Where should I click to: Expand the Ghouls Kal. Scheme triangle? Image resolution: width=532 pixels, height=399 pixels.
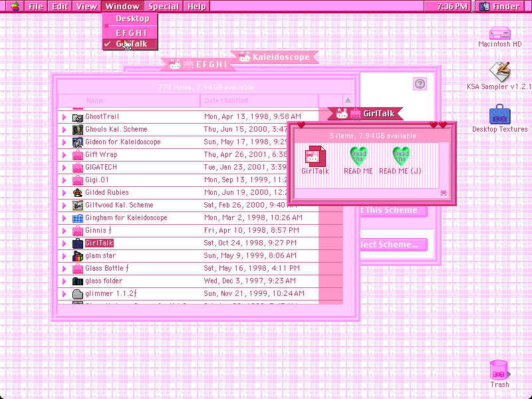pyautogui.click(x=64, y=130)
